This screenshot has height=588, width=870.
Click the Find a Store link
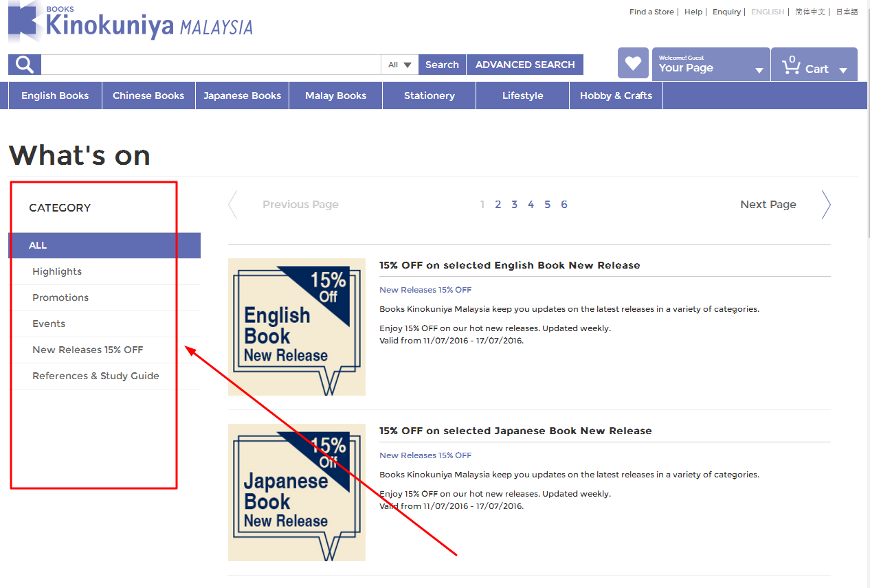pyautogui.click(x=651, y=12)
